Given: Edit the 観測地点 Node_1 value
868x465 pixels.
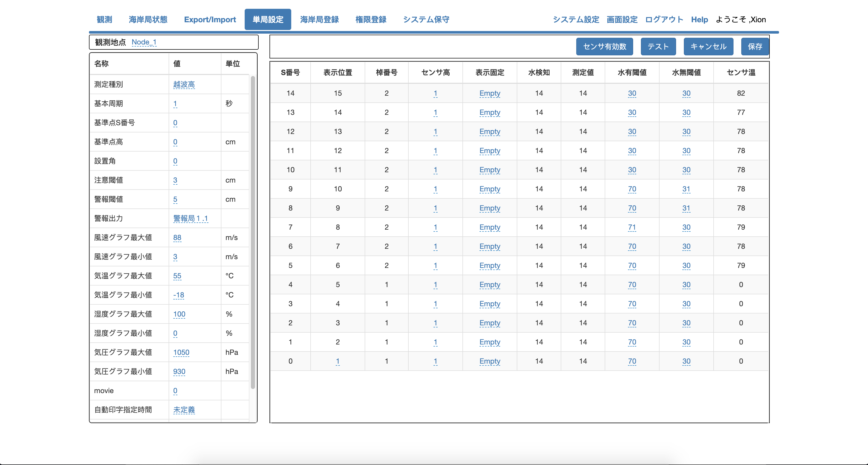Looking at the screenshot, I should tap(144, 42).
